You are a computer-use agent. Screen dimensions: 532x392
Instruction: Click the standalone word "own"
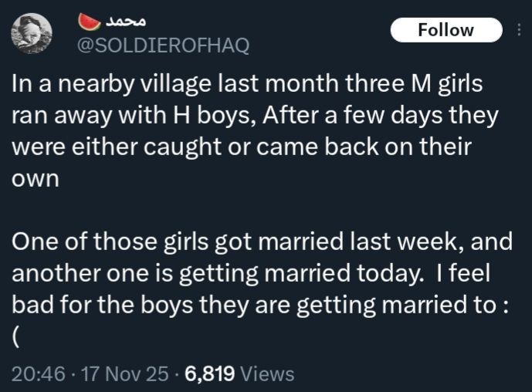pos(33,178)
